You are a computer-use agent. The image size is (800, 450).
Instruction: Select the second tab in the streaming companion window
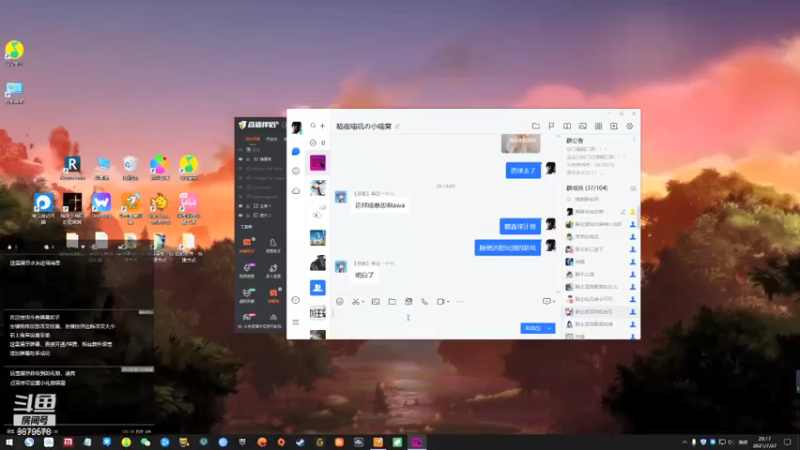coord(271,139)
